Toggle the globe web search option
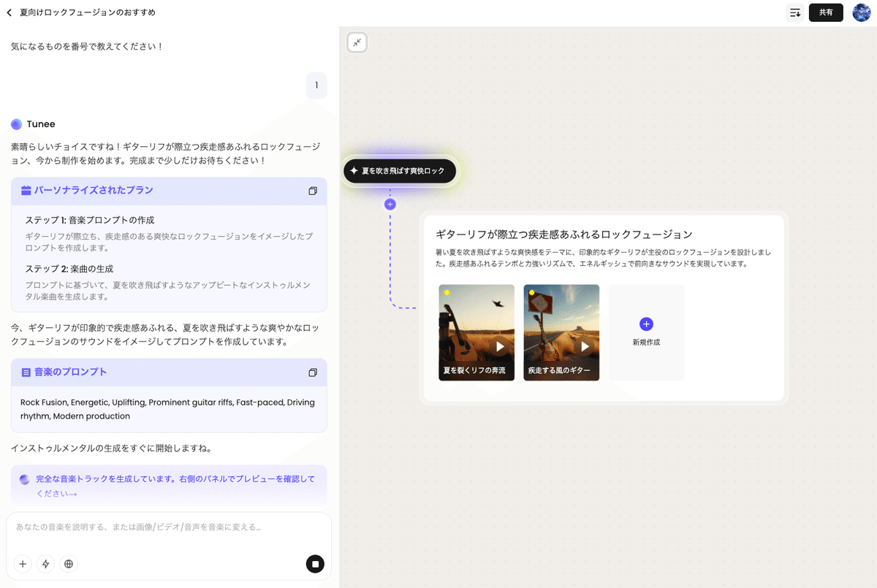The image size is (877, 588). [69, 564]
